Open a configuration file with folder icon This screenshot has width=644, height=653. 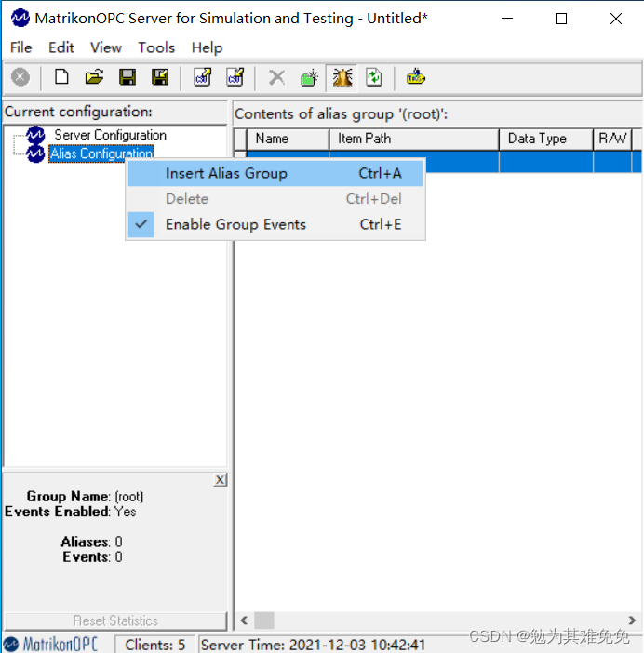tap(94, 77)
